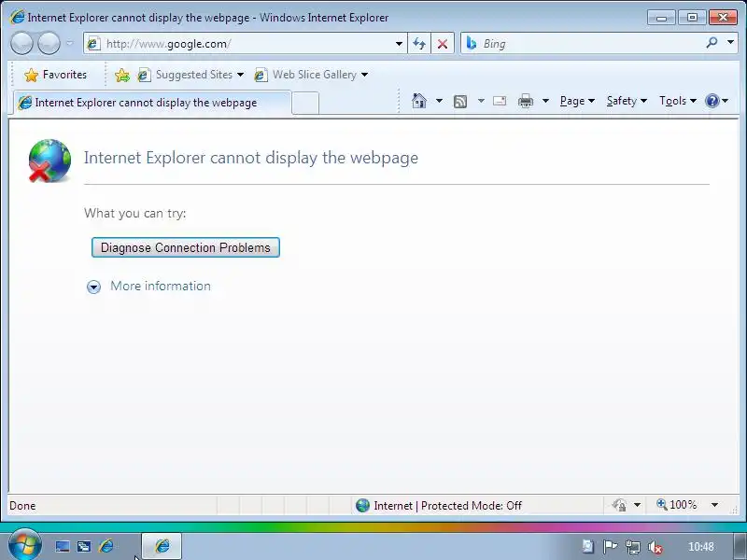Image resolution: width=747 pixels, height=560 pixels.
Task: Click Diagnose Connection Problems button
Action: tap(185, 247)
